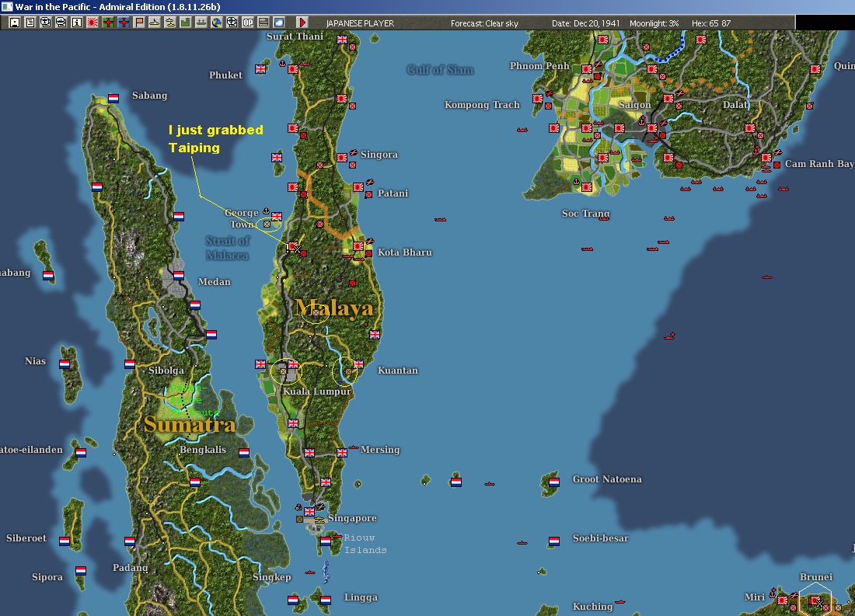This screenshot has height=616, width=855.
Task: Select the British flag at Singapore
Action: point(309,511)
